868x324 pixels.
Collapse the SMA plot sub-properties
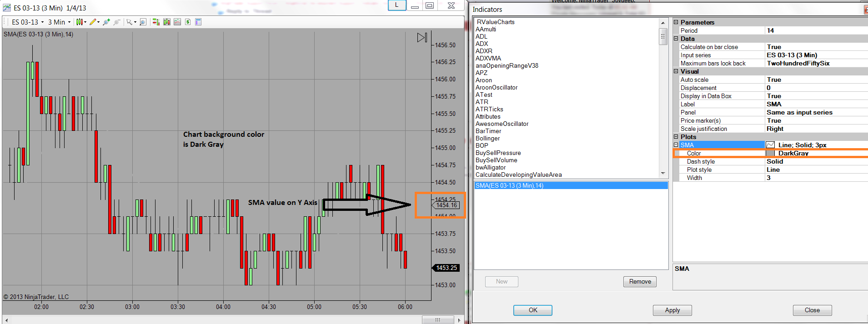tap(676, 145)
